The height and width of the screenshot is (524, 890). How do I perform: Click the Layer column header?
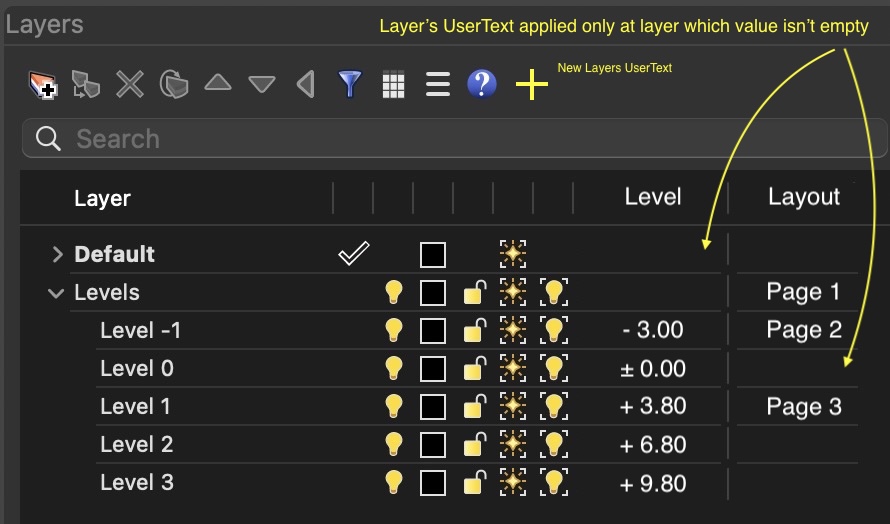tap(102, 198)
